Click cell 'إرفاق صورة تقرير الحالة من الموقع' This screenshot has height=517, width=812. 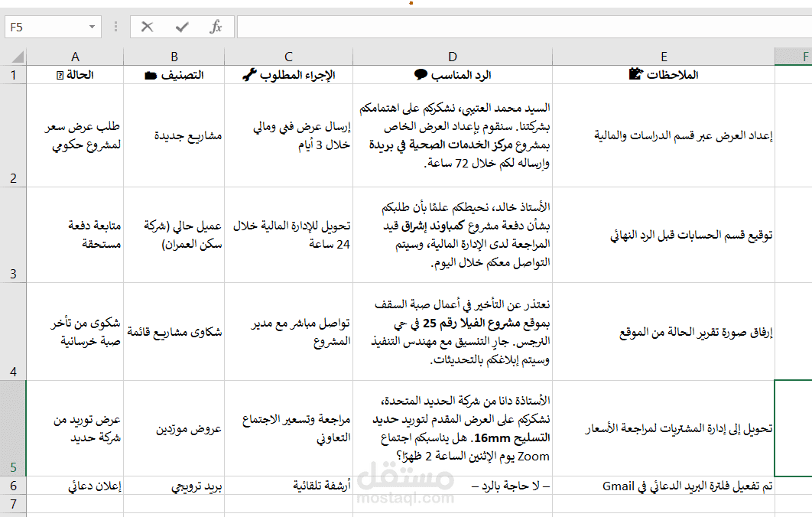(x=664, y=332)
